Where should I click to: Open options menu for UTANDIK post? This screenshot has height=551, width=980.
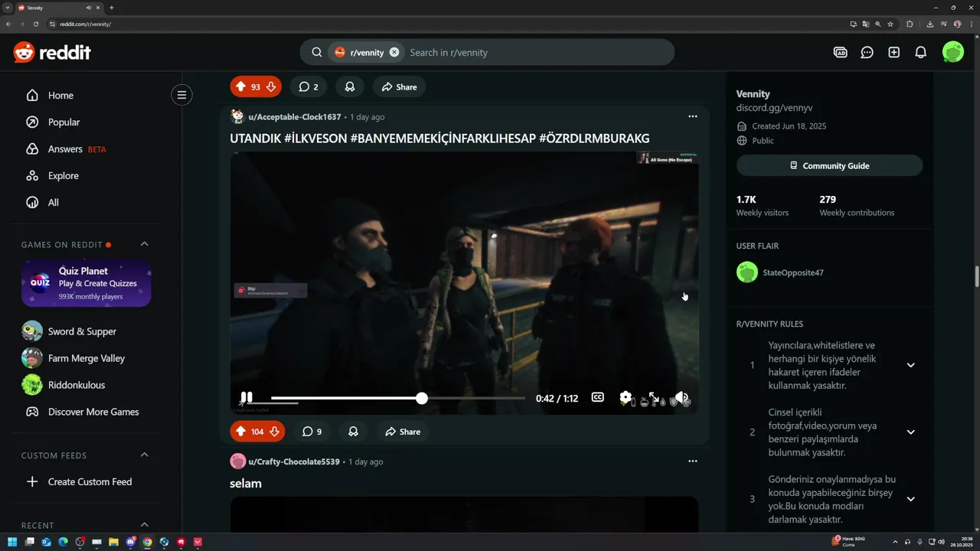click(x=693, y=116)
